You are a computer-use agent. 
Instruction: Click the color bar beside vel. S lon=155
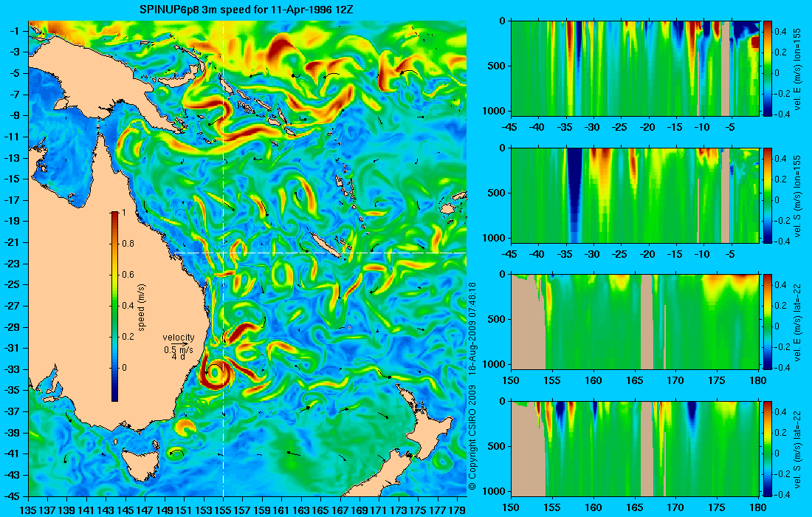[x=768, y=195]
